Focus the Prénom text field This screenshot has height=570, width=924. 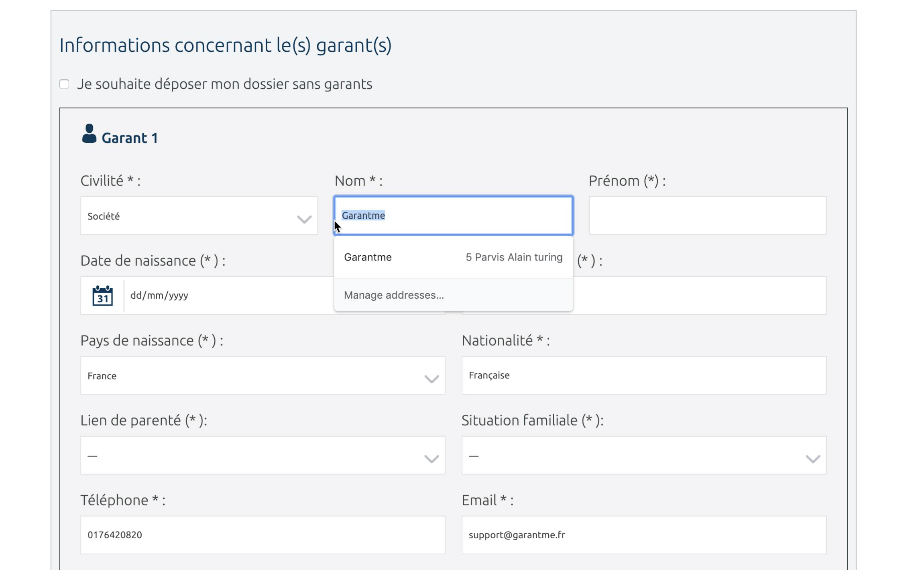(x=707, y=216)
